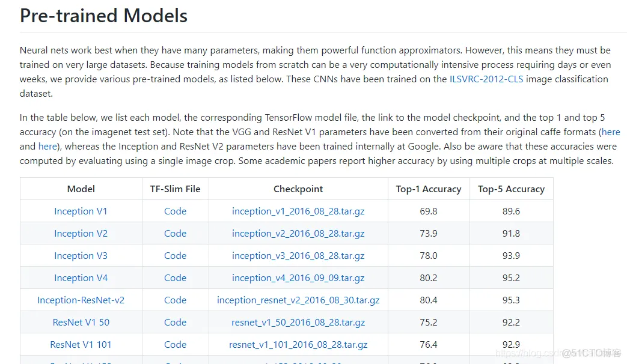This screenshot has width=627, height=364.
Task: Download resnet_v1_101_2016_08_28.tar.gz checkpoint
Action: (298, 345)
